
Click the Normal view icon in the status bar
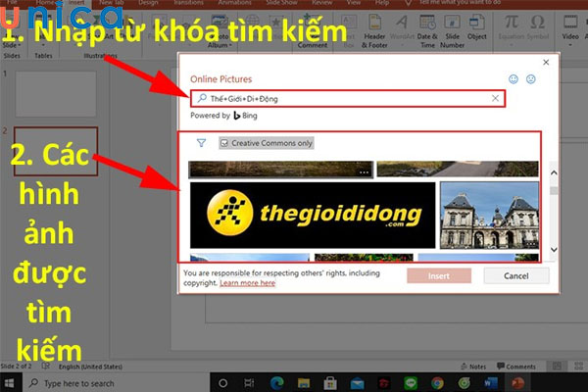tap(557, 367)
